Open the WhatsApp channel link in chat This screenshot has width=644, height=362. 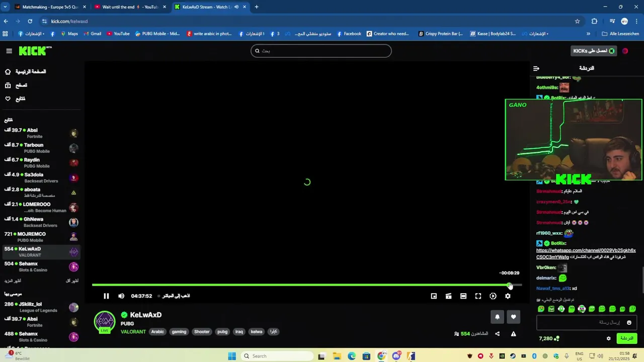tap(586, 253)
